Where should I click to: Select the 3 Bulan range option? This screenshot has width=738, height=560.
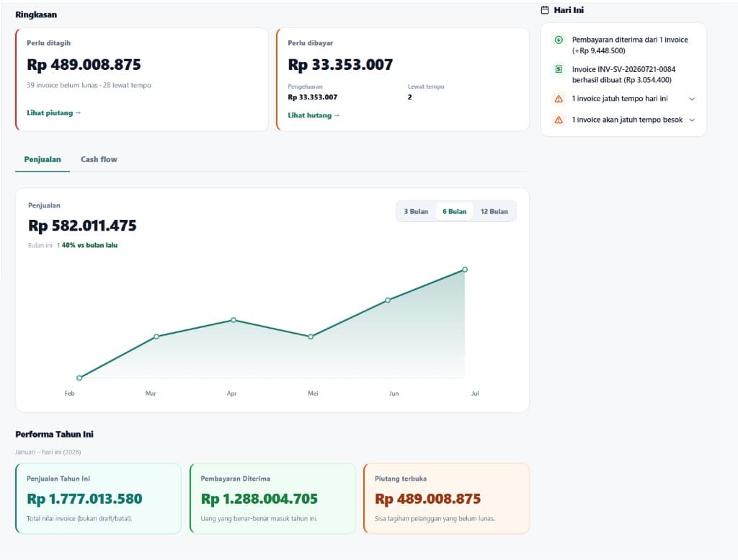coord(416,212)
